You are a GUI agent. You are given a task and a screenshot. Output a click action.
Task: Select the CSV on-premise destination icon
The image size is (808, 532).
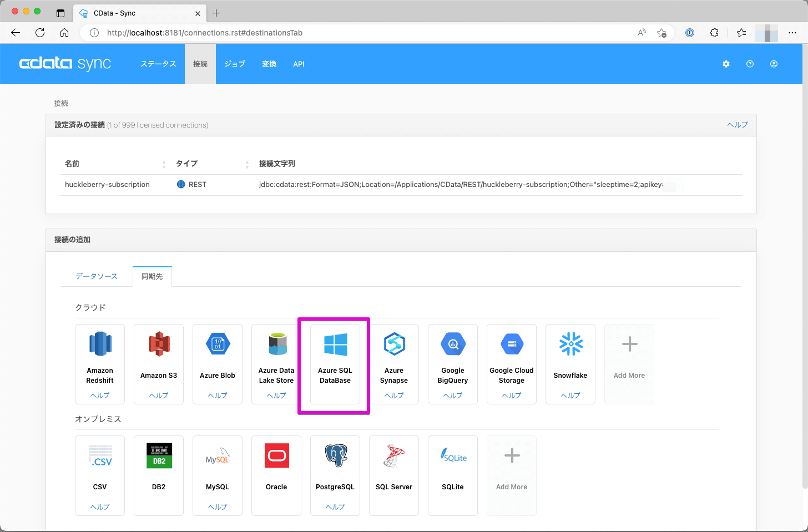click(x=100, y=455)
